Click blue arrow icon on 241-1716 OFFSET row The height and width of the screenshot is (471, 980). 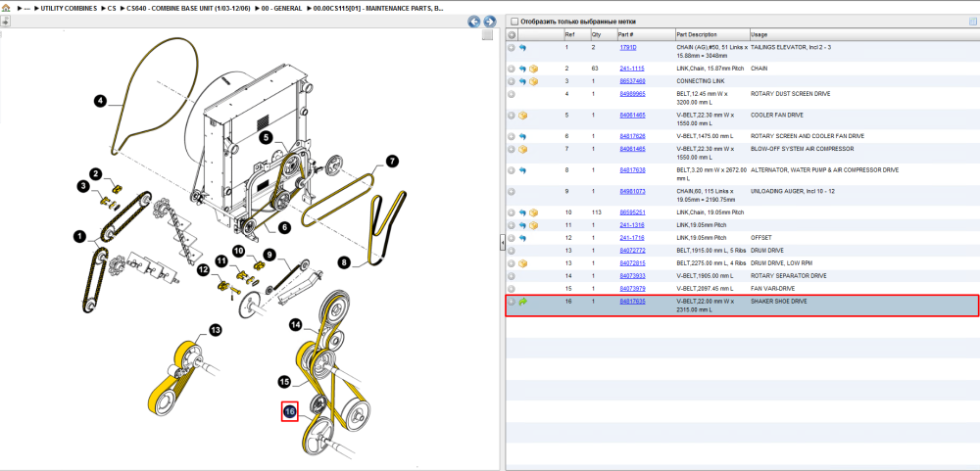pyautogui.click(x=522, y=238)
